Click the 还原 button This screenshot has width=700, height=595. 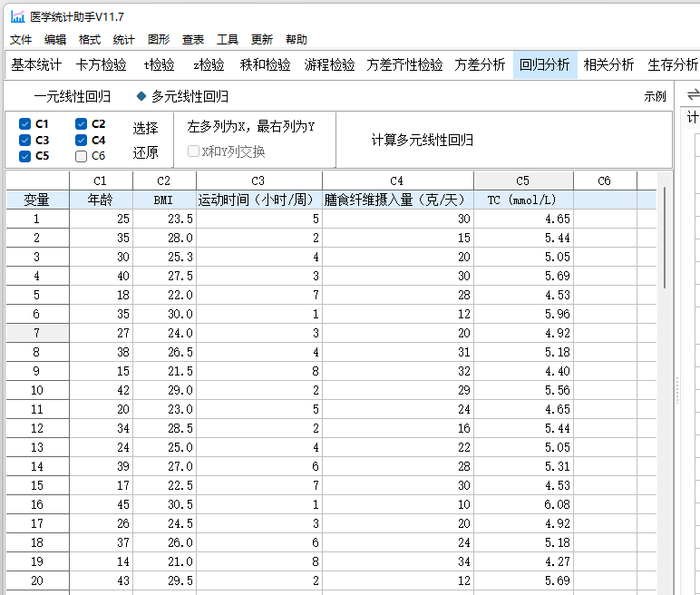[x=146, y=152]
